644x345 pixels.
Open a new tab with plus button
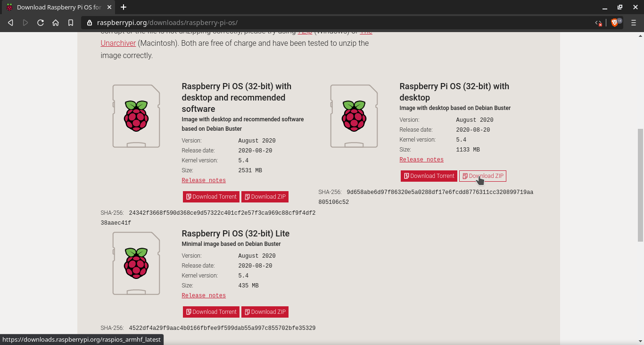click(124, 7)
